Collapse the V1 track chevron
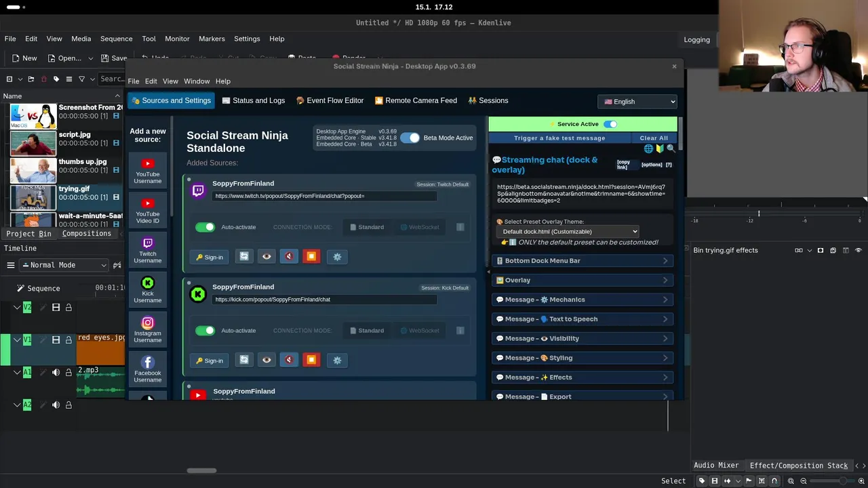The image size is (868, 488). point(17,340)
